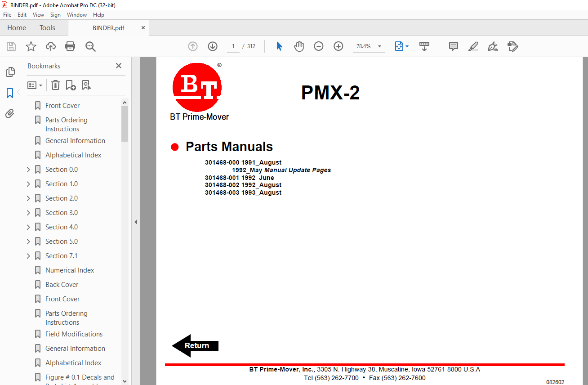Add a comment with sticky note icon
This screenshot has height=385, width=588.
(454, 46)
